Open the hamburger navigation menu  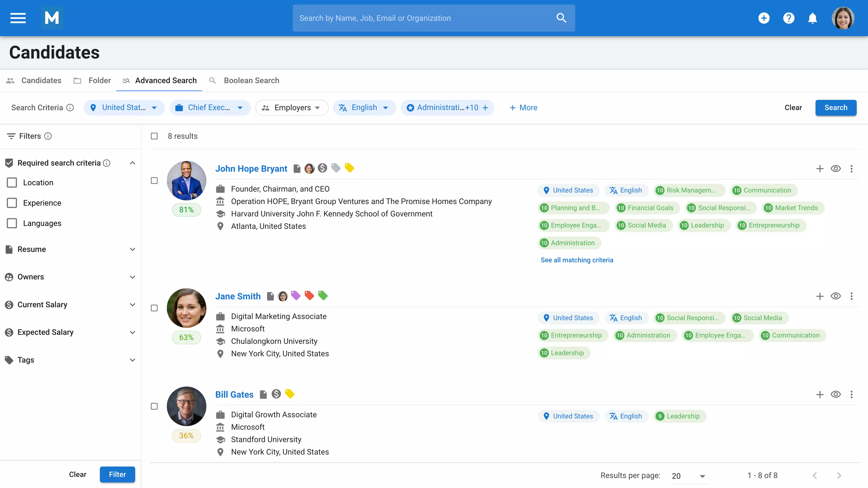[18, 18]
